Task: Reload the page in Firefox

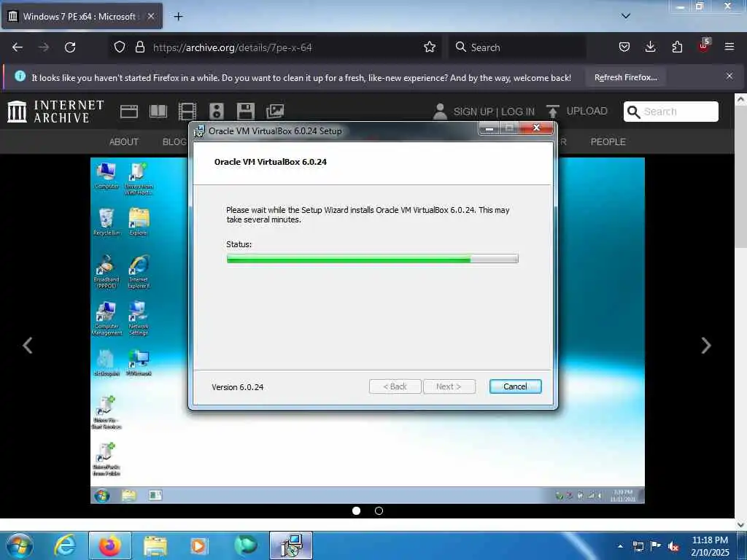Action: [70, 47]
